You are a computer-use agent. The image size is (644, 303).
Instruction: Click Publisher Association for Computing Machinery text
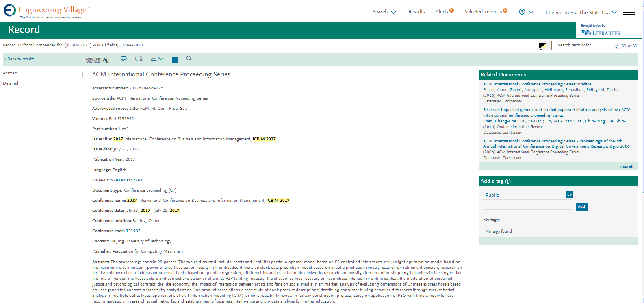click(x=148, y=251)
